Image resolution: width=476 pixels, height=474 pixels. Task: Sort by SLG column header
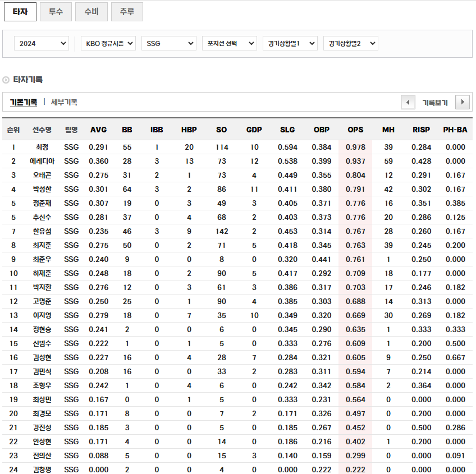click(x=287, y=130)
